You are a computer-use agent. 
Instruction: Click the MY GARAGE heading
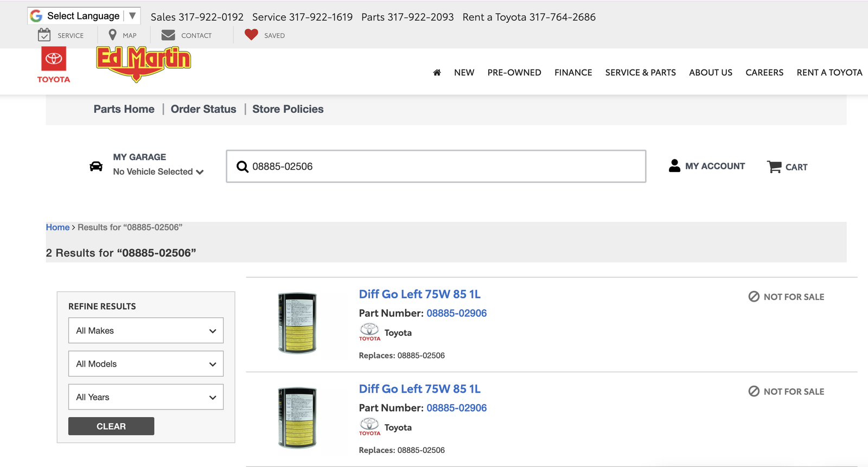tap(139, 157)
